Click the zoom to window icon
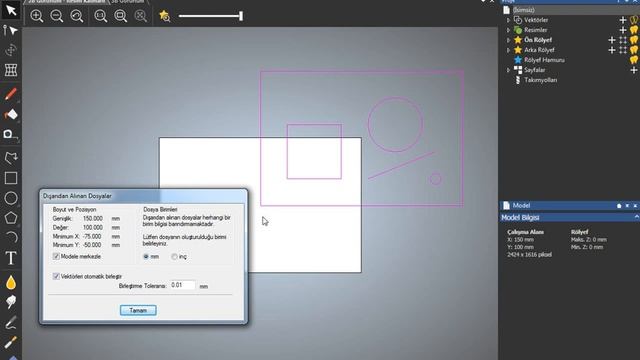The height and width of the screenshot is (360, 640). (100, 16)
